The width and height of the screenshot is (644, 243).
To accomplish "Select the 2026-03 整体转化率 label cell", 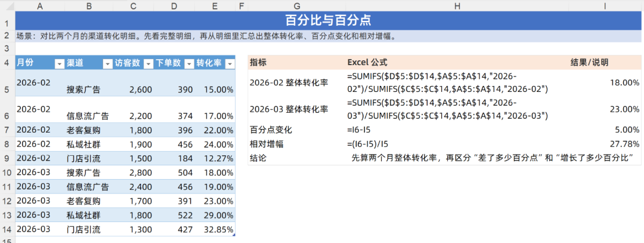I will coord(296,109).
